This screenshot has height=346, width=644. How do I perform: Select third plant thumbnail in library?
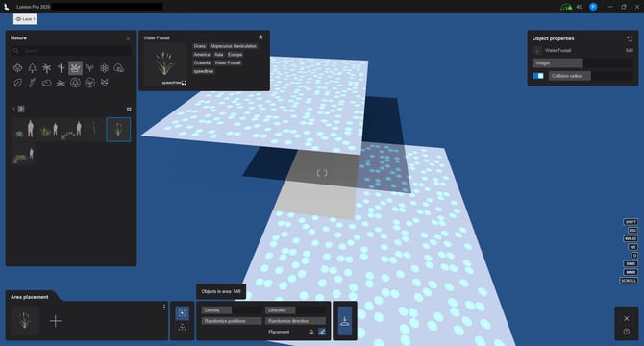tap(71, 130)
